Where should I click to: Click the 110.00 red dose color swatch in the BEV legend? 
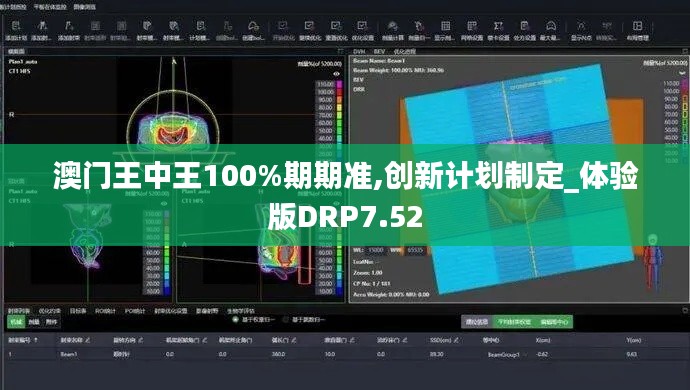click(x=685, y=83)
